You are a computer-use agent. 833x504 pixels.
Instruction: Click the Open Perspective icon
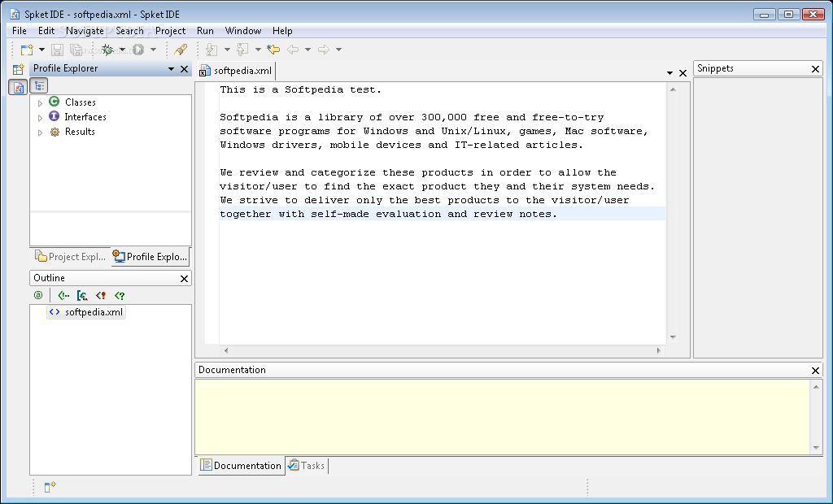(x=19, y=69)
